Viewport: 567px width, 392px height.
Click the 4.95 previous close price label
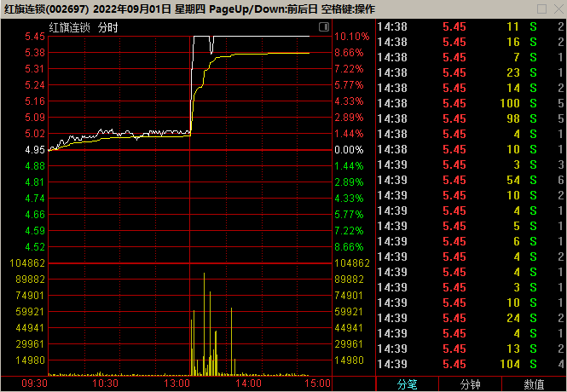(35, 150)
